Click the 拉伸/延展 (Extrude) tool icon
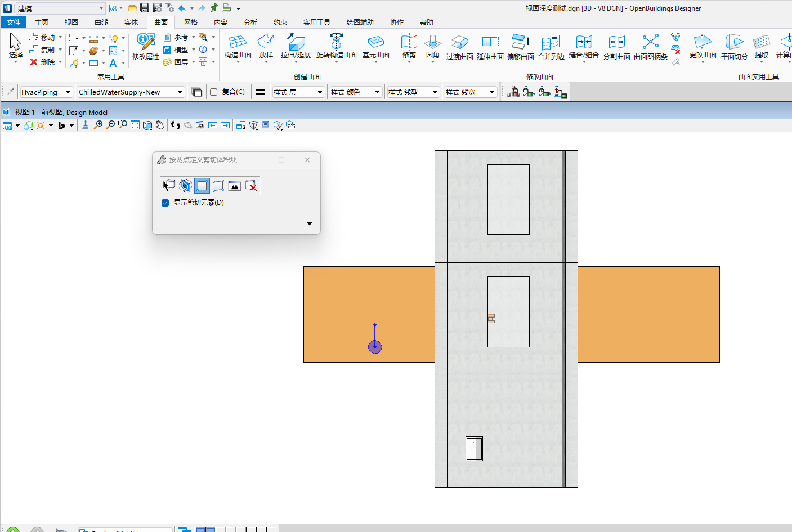Image resolution: width=792 pixels, height=532 pixels. tap(296, 42)
